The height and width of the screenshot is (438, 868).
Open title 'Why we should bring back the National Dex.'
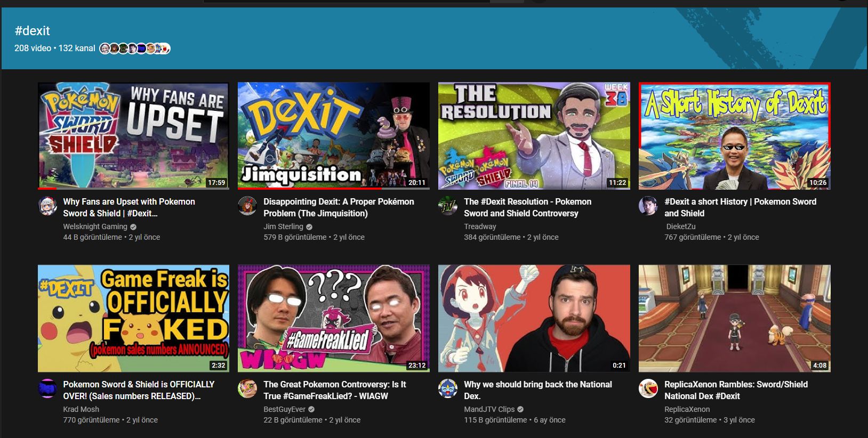(538, 390)
